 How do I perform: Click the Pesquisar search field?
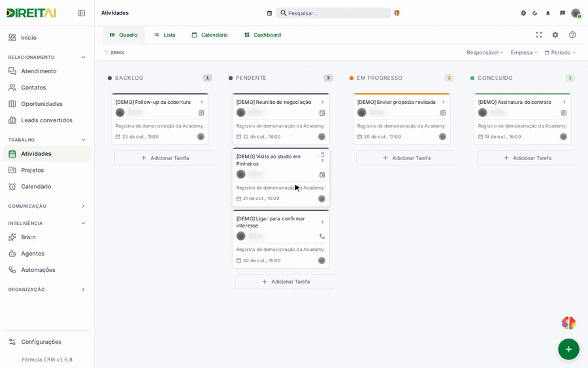click(333, 13)
